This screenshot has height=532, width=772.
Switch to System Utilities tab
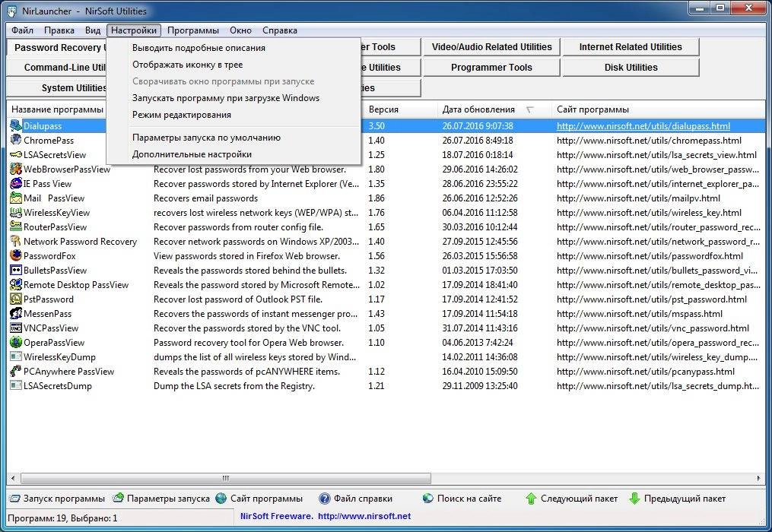58,88
